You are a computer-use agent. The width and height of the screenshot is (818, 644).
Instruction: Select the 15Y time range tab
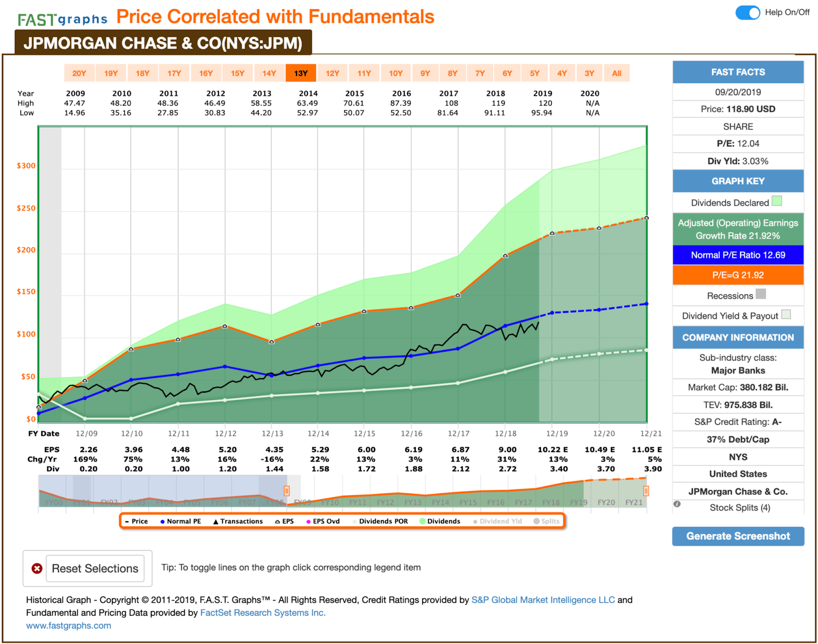point(238,73)
